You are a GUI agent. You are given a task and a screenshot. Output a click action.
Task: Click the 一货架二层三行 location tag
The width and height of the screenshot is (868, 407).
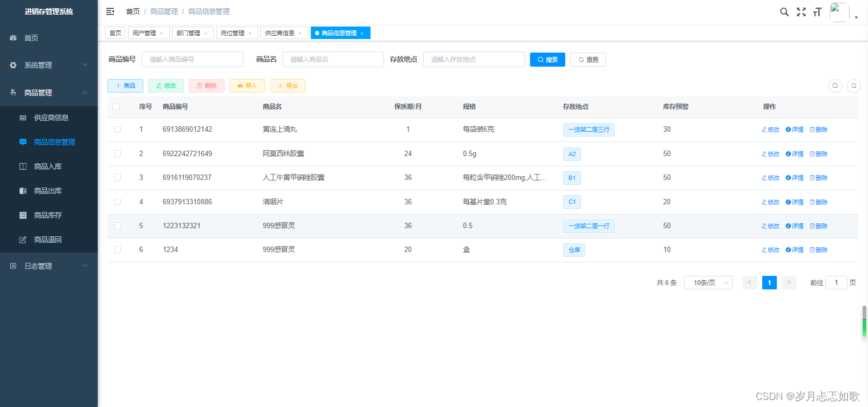(589, 130)
